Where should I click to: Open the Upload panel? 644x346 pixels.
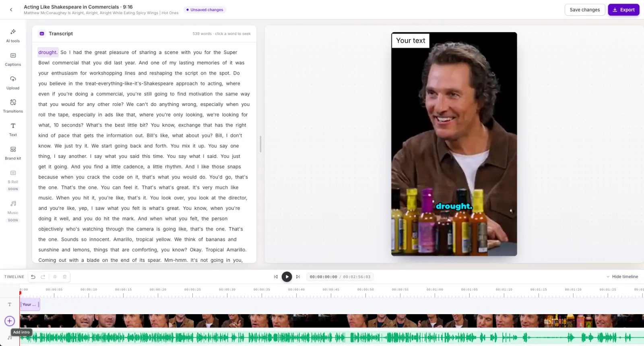[x=13, y=83]
